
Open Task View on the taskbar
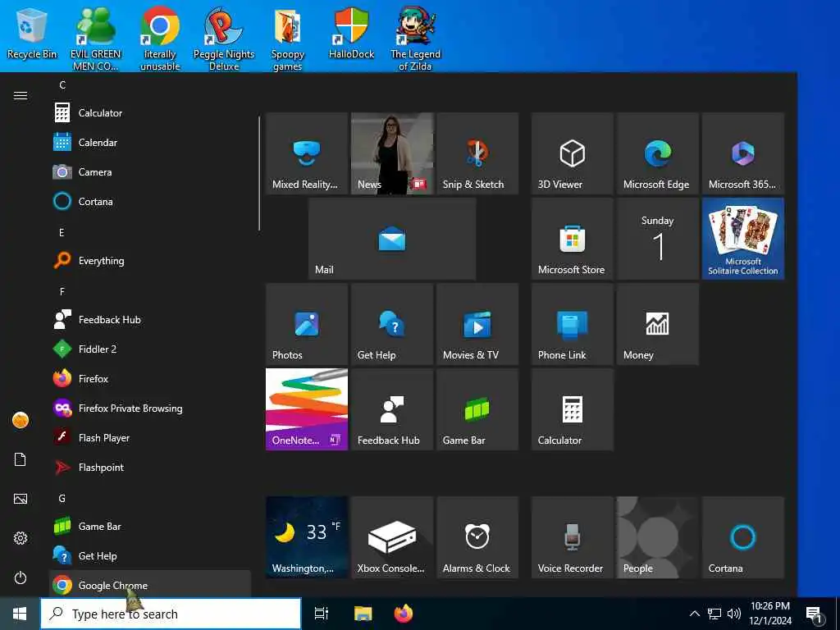click(322, 614)
